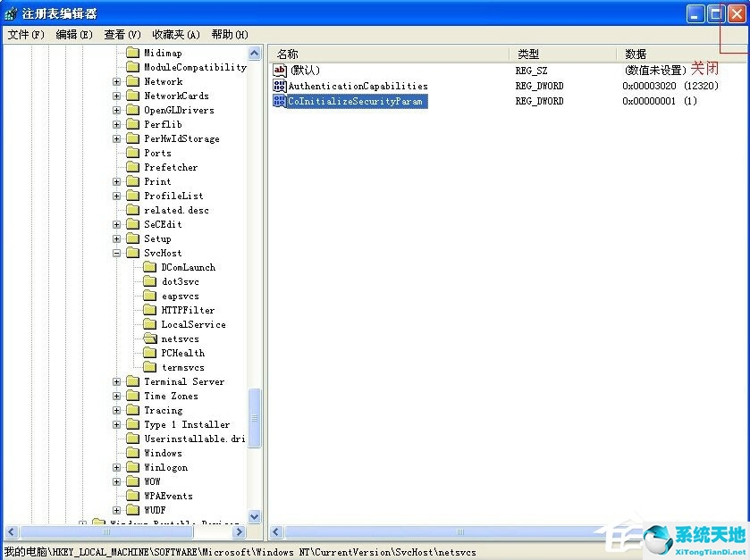The height and width of the screenshot is (560, 750).
Task: Click the tree pane scroll down arrow
Action: (x=255, y=516)
